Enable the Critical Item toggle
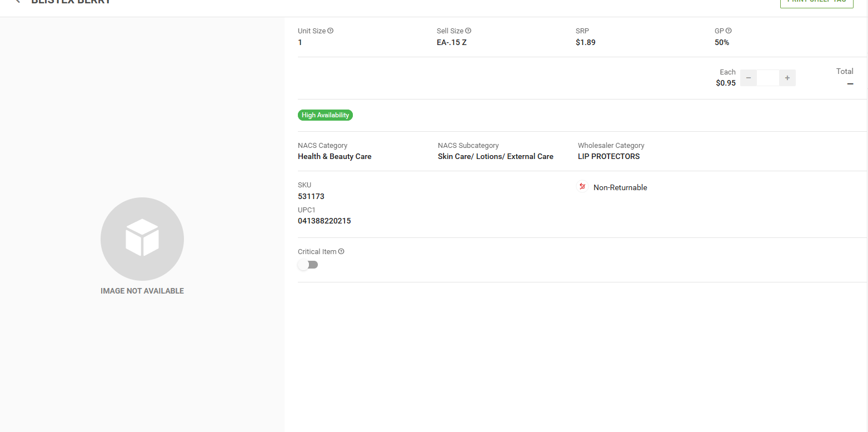 308,265
